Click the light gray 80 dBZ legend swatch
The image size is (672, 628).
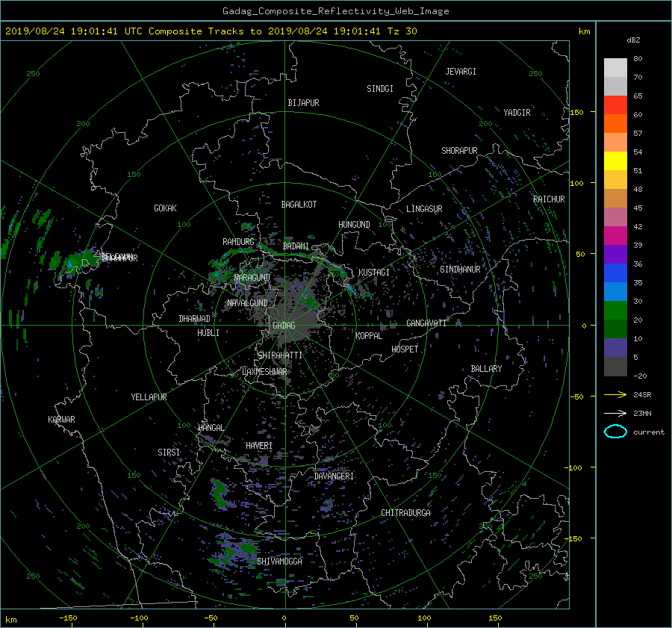[615, 68]
